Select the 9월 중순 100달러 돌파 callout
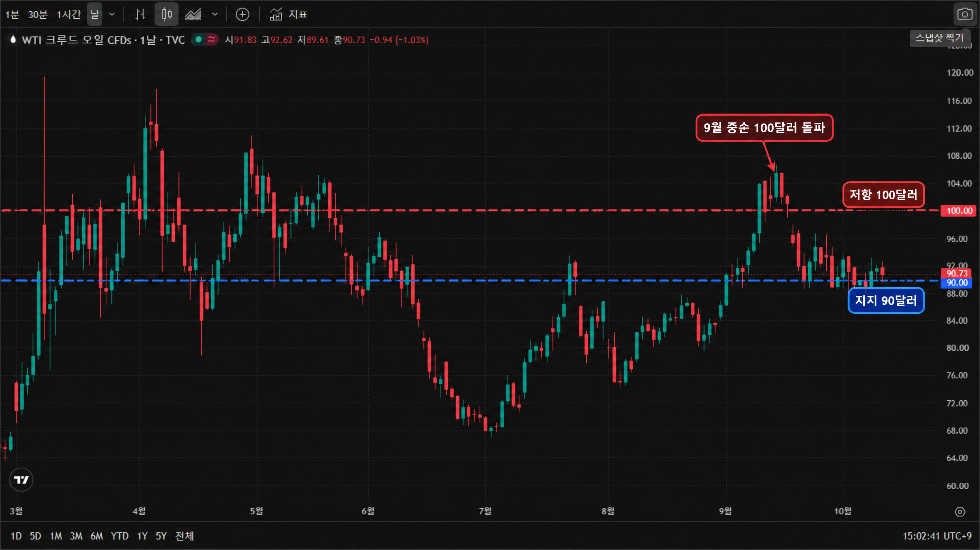Screen dimensions: 980x550 pos(764,128)
